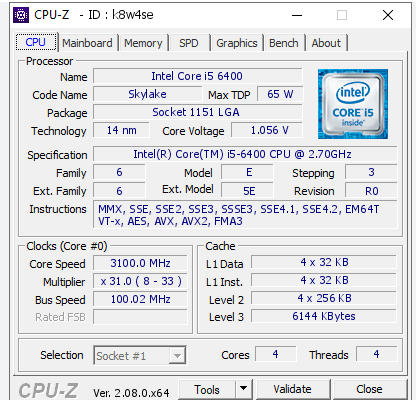This screenshot has width=416, height=400.
Task: View the About tab
Action: (326, 43)
